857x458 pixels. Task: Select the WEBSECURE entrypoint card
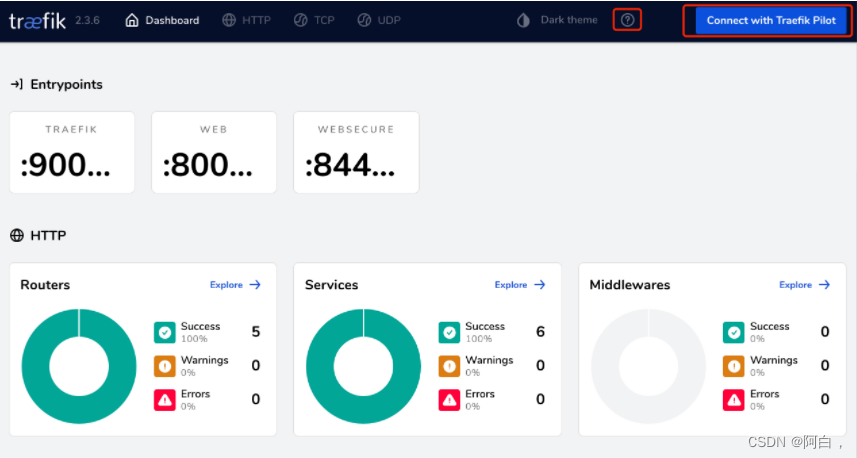356,152
